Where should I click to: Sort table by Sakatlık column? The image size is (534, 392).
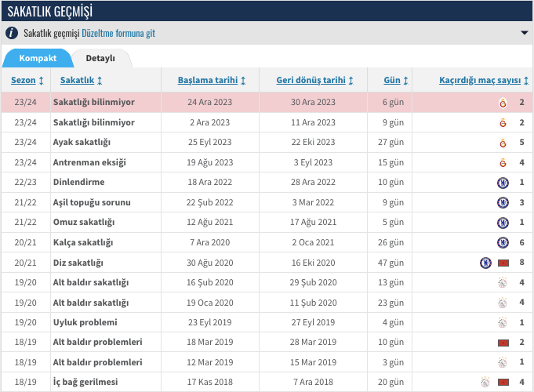(x=77, y=81)
